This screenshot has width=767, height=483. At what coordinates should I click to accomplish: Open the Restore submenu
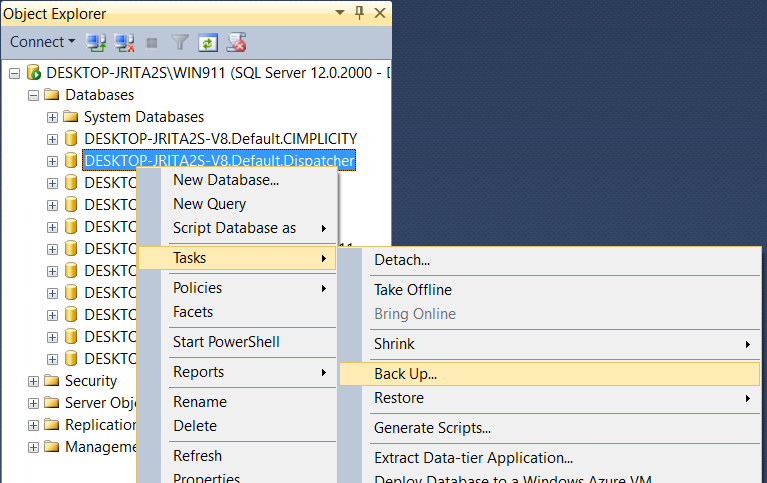[550, 398]
